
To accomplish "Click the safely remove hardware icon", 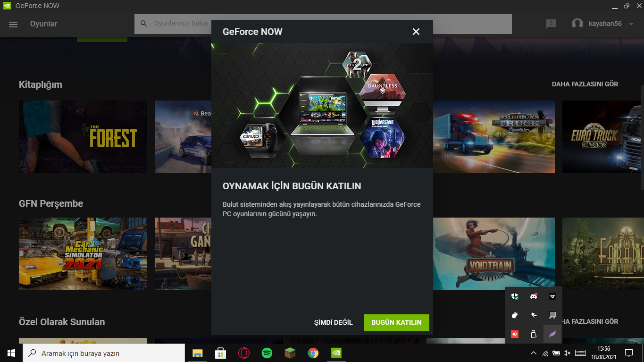I will 534,334.
